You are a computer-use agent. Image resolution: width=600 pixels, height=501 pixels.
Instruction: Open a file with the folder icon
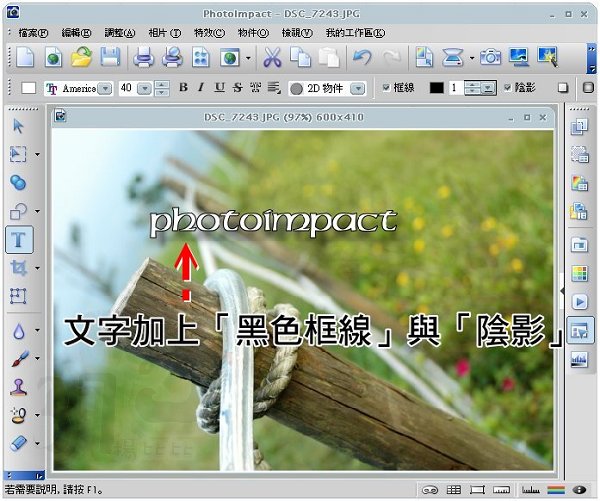point(81,57)
